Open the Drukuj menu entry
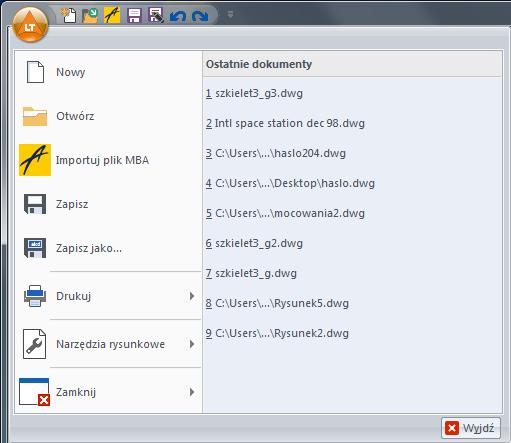 pos(108,296)
